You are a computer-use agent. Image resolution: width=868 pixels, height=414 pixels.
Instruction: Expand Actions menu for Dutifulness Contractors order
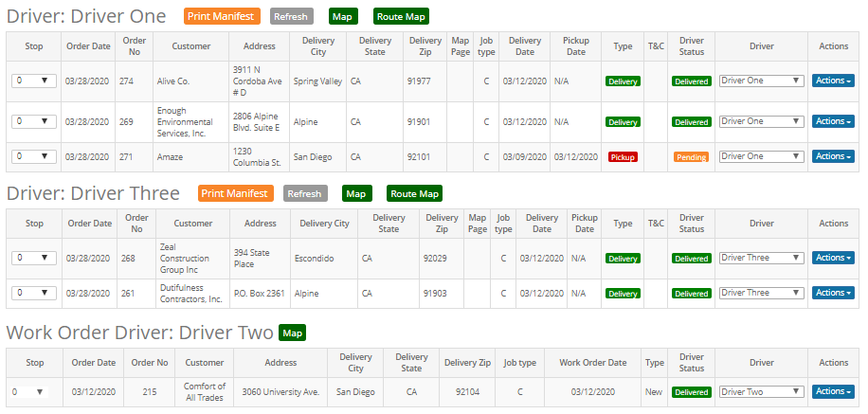coord(833,293)
